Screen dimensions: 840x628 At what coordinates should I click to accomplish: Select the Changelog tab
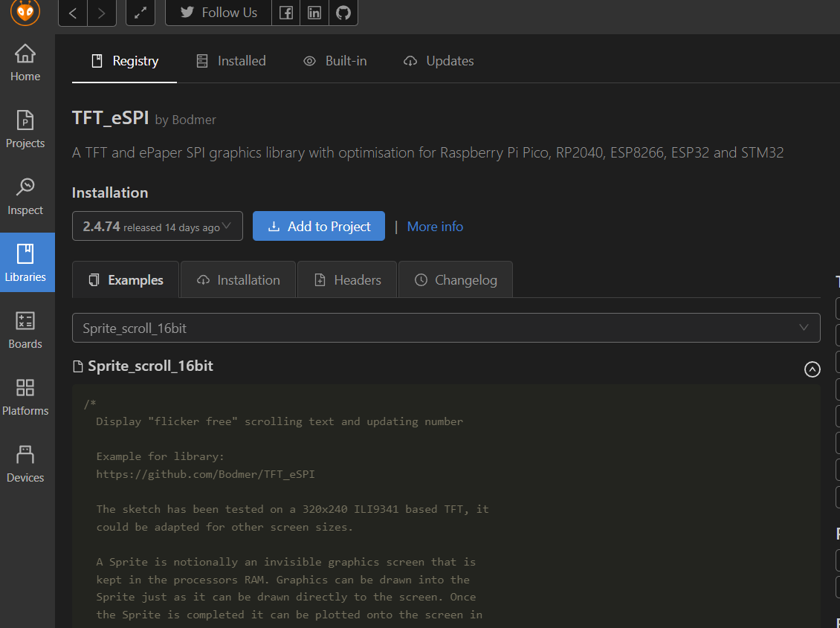point(456,280)
